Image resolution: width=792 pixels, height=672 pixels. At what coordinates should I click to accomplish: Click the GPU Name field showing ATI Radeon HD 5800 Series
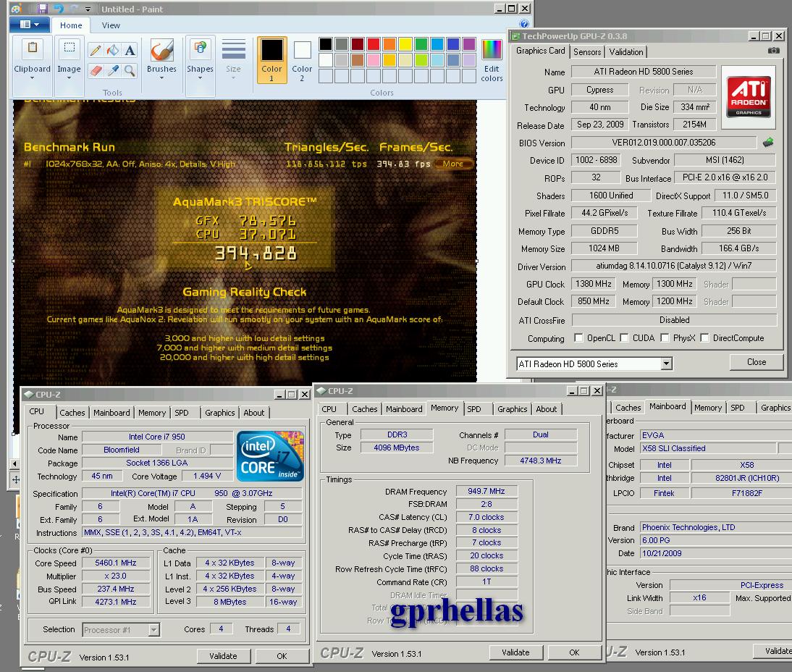click(643, 72)
